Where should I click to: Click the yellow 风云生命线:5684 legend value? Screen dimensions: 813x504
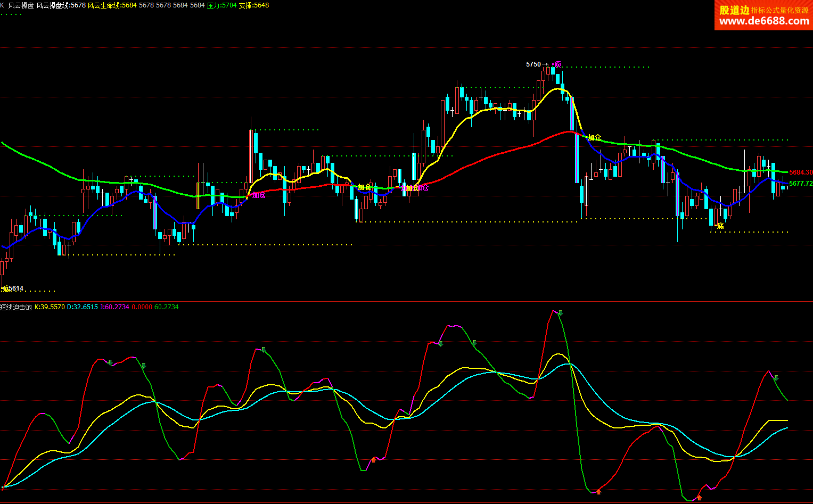[112, 5]
